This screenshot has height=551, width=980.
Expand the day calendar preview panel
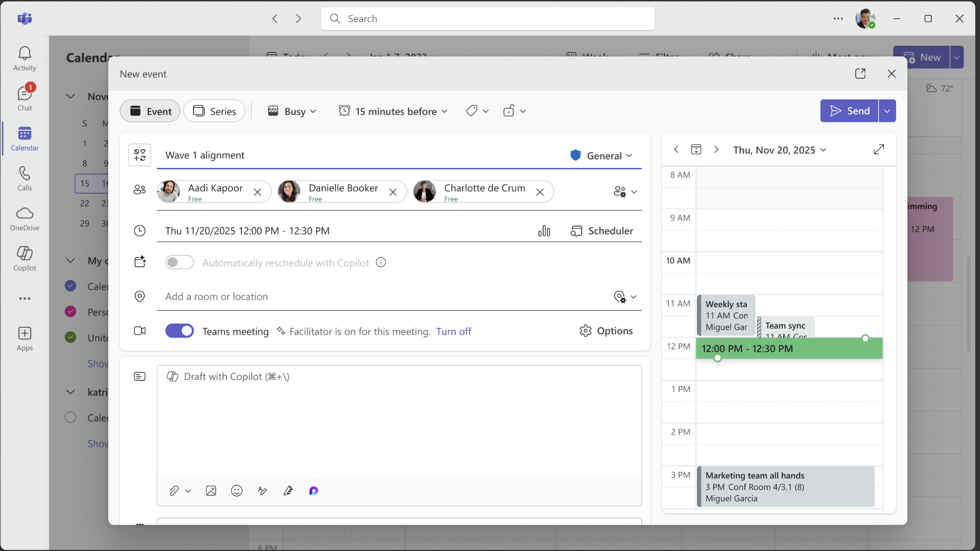click(879, 150)
